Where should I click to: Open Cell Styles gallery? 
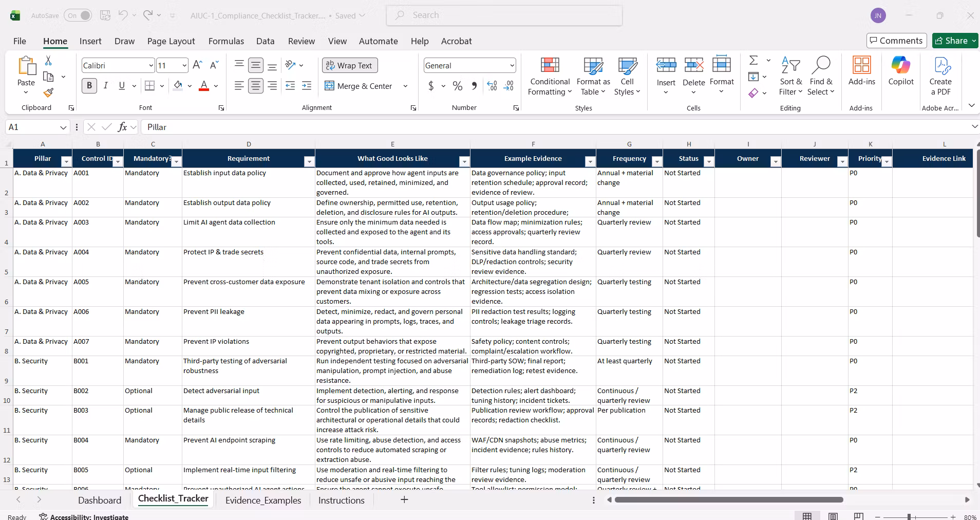[627, 76]
